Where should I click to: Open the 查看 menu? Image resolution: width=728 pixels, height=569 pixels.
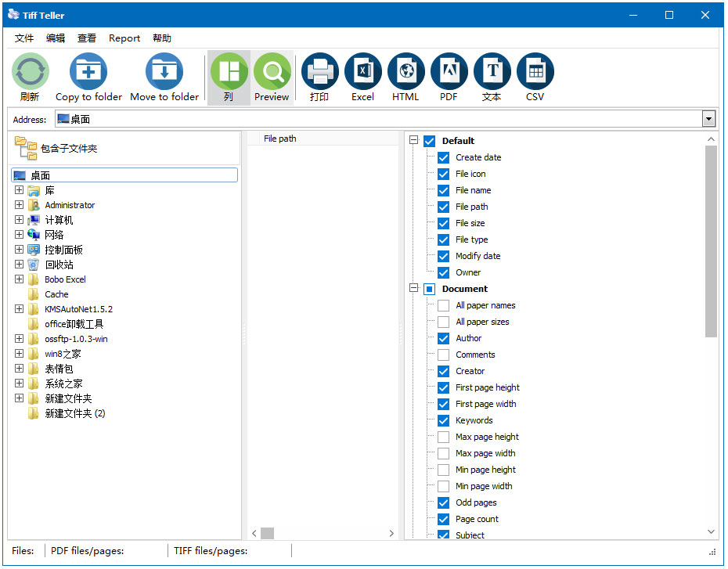86,38
